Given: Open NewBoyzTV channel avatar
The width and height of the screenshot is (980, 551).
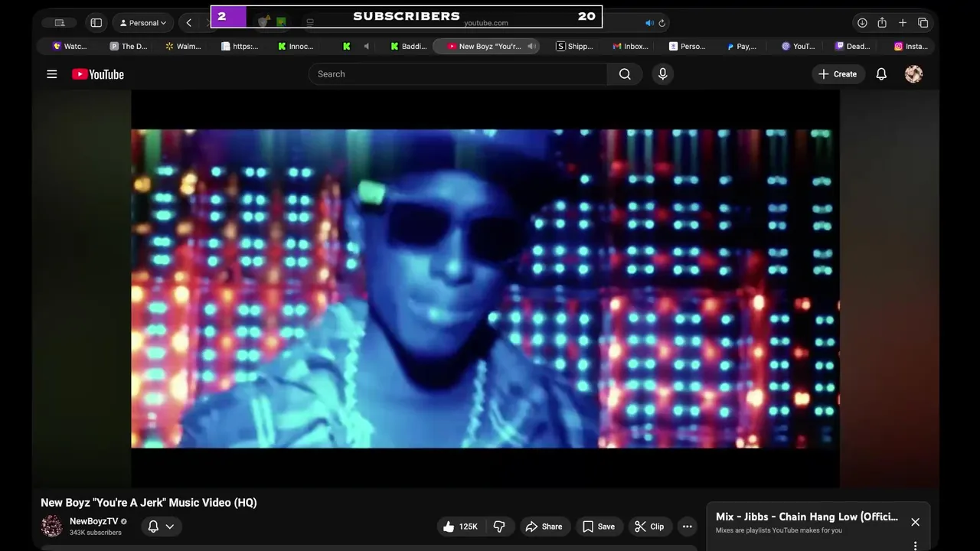Looking at the screenshot, I should pos(51,526).
